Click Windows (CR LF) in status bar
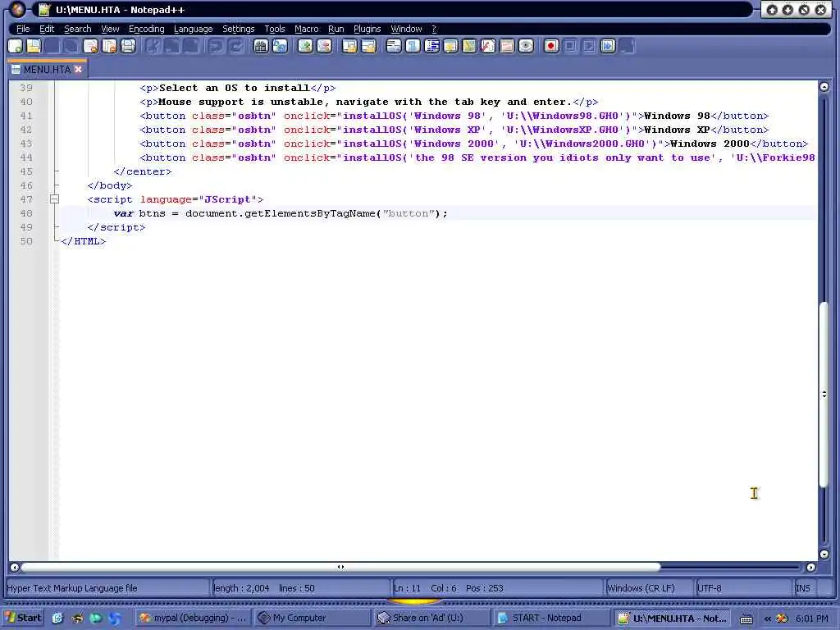 [x=649, y=588]
